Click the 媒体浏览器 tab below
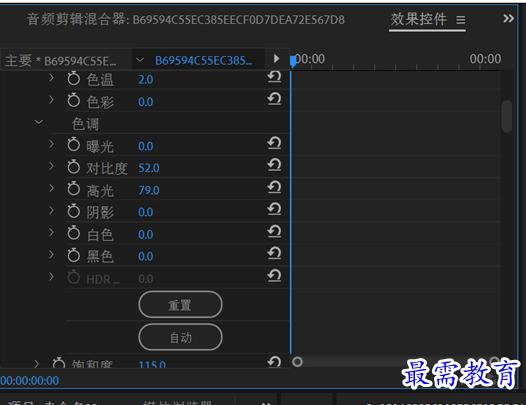This screenshot has width=526, height=405. coord(177,402)
